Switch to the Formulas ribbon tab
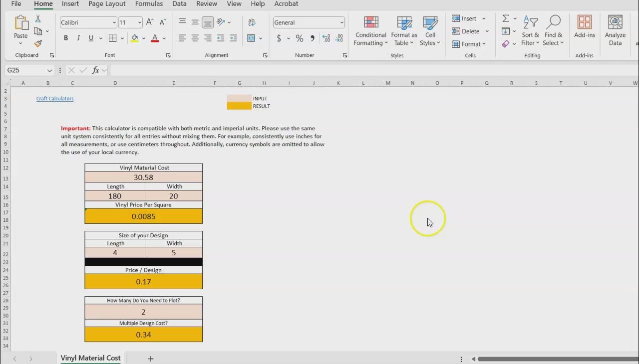Viewport: 639px width, 364px height. click(149, 4)
